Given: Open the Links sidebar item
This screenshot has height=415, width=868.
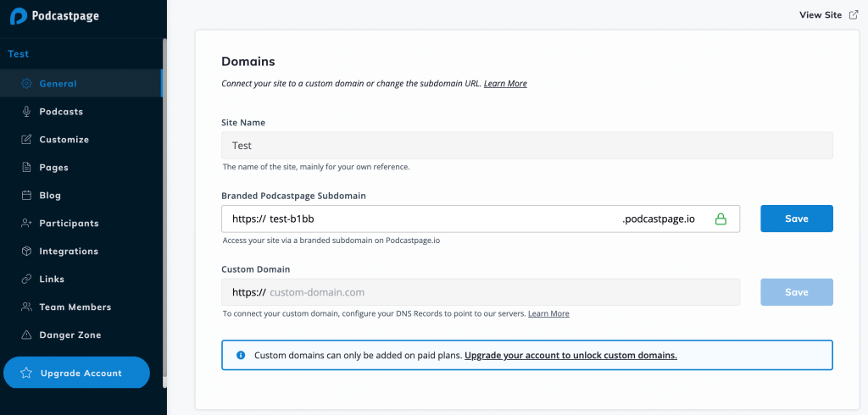Looking at the screenshot, I should coord(52,279).
